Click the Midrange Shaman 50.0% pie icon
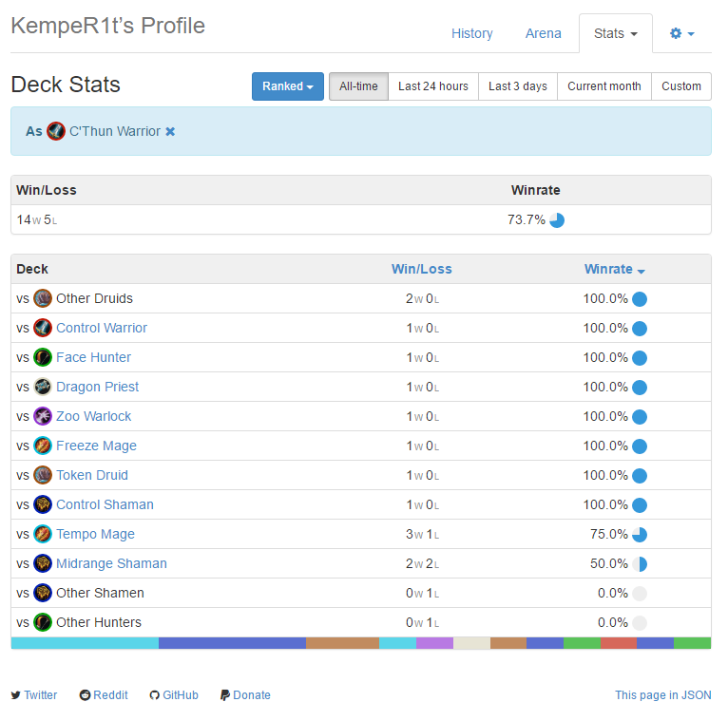This screenshot has width=728, height=721. point(640,564)
